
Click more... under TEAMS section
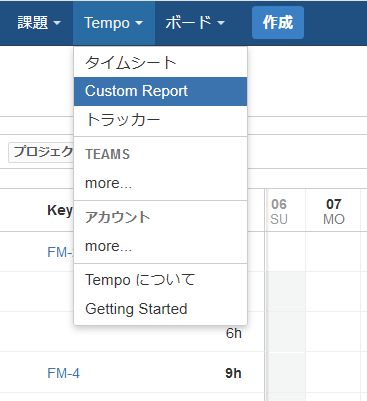coord(160,183)
